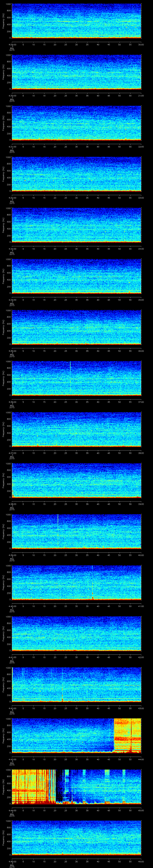
Task: Click the 4:36:00 start time label
Action: coord(12,402)
